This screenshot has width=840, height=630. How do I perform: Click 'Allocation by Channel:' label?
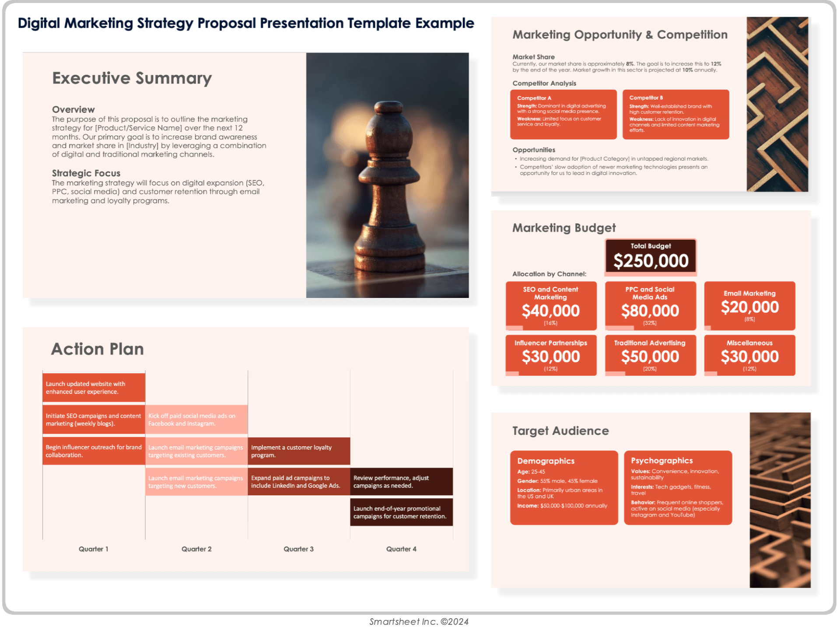(549, 274)
